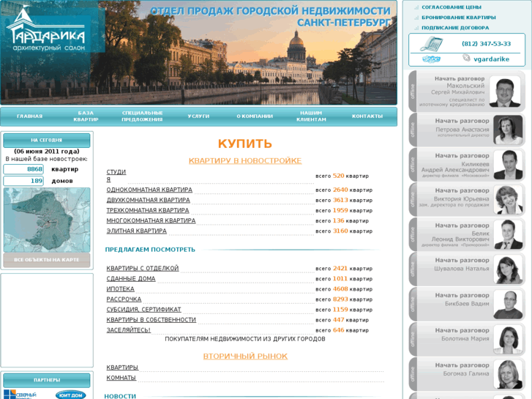Click photo of Шувалова Наталья
The image size is (532, 399).
508,269
